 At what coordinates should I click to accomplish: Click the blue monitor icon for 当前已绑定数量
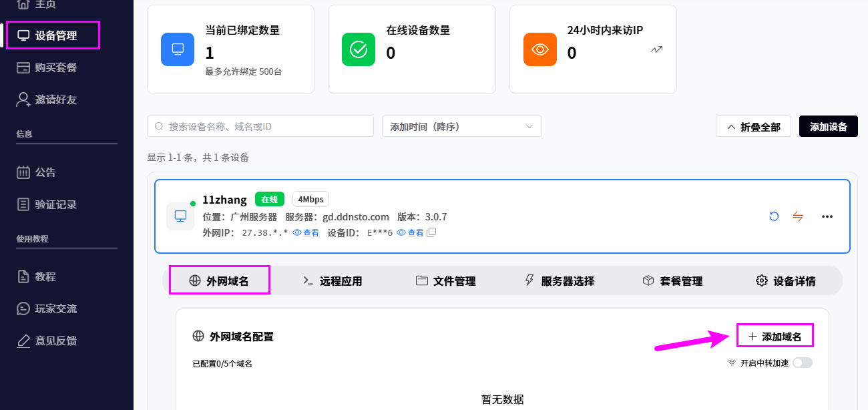178,49
